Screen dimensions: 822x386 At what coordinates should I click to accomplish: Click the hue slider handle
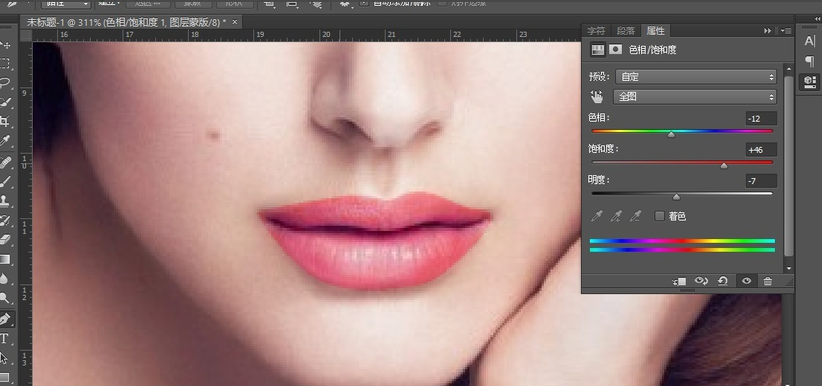pos(671,135)
